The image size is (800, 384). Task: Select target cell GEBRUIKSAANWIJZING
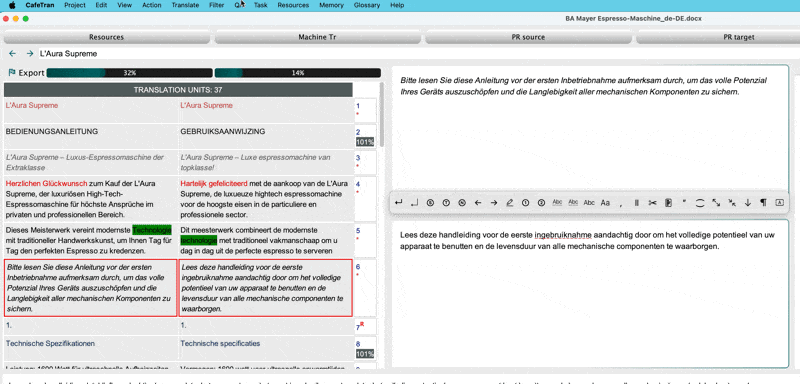coord(266,136)
